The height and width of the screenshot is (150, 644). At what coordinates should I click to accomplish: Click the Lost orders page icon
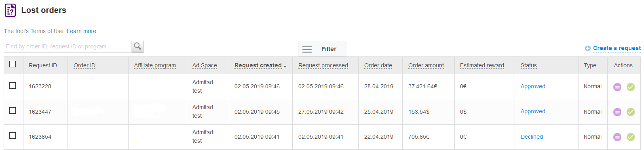point(10,10)
